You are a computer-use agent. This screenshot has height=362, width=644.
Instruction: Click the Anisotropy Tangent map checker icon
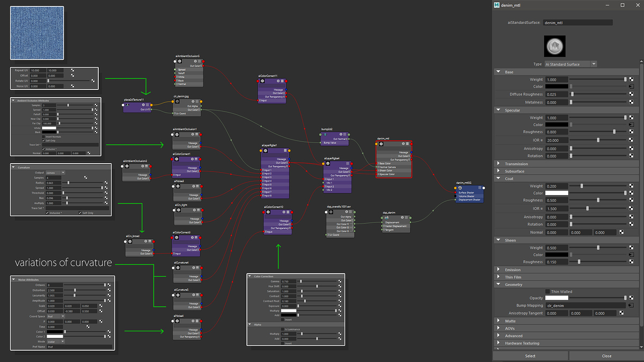(622, 313)
